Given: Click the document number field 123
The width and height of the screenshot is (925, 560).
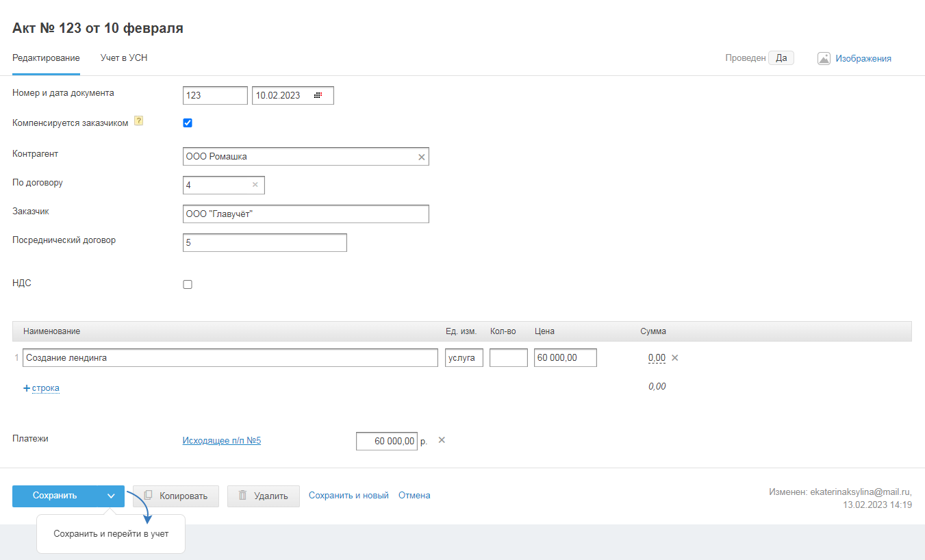Looking at the screenshot, I should click(215, 95).
